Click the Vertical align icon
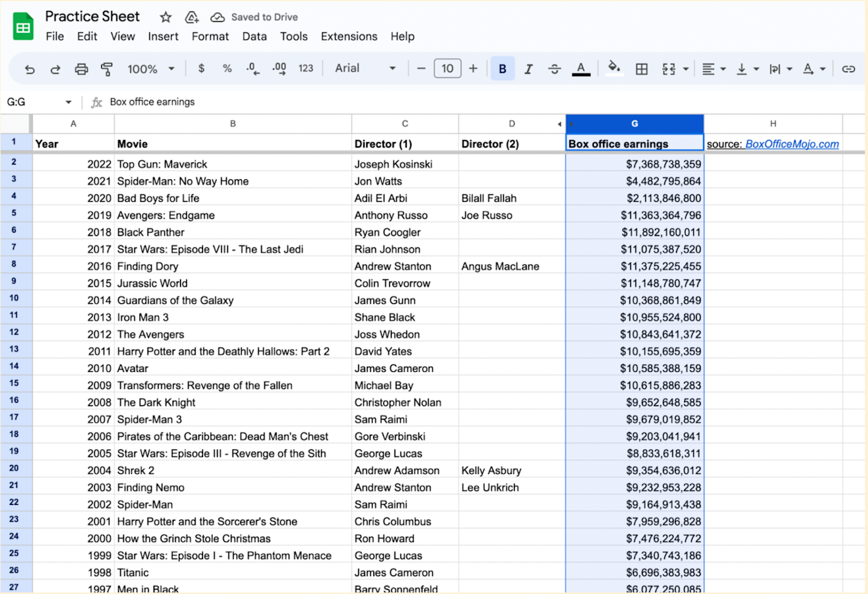 click(x=741, y=69)
